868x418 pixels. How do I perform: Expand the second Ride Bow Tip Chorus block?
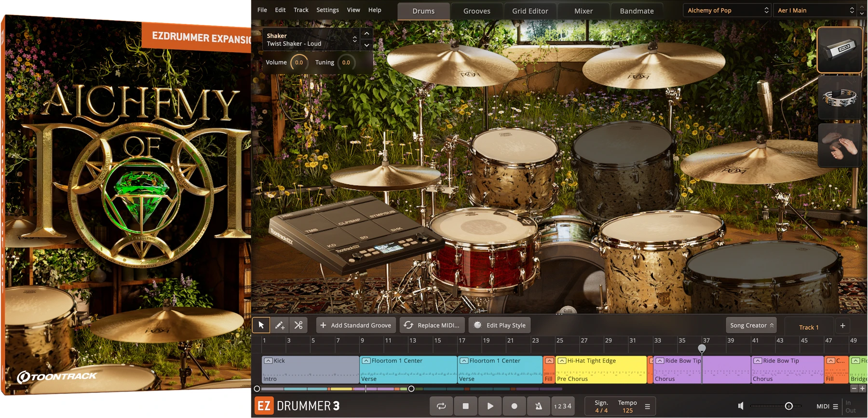758,361
